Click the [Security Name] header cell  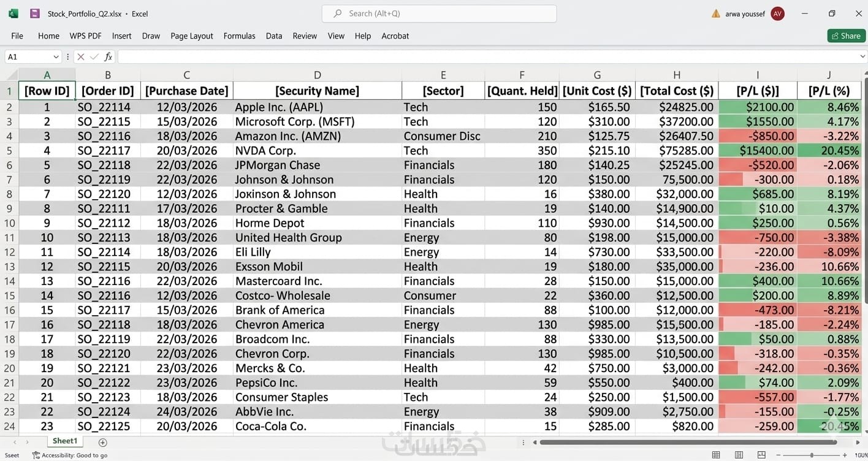tap(318, 91)
